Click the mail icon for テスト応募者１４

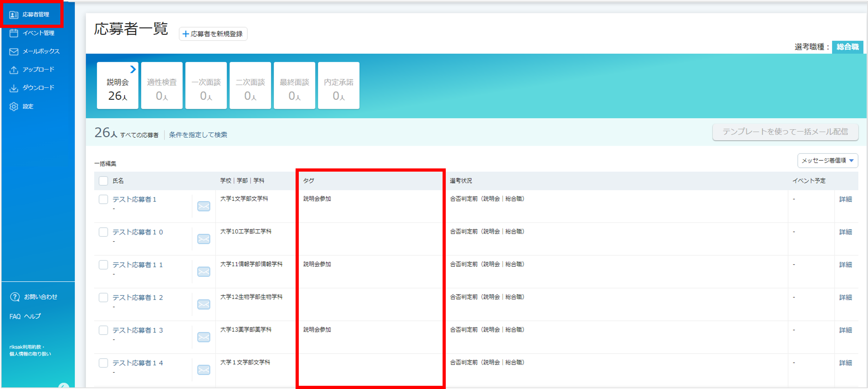204,370
